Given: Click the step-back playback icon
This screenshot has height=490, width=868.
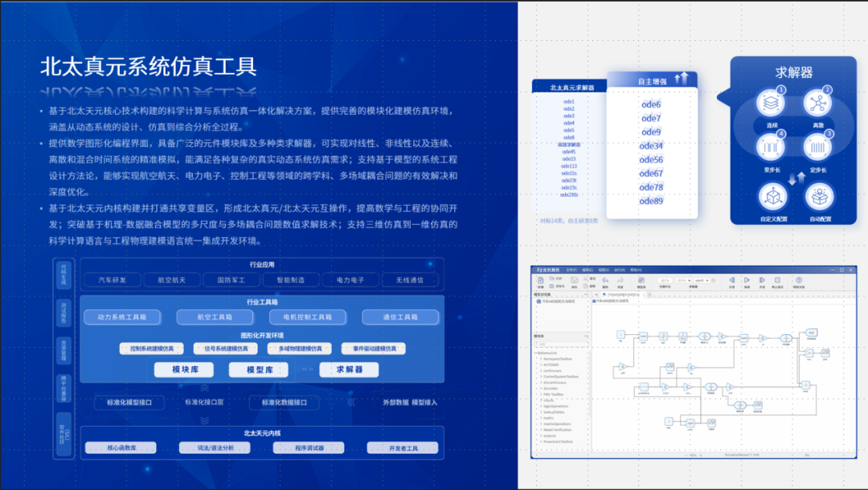Looking at the screenshot, I should click(x=732, y=280).
